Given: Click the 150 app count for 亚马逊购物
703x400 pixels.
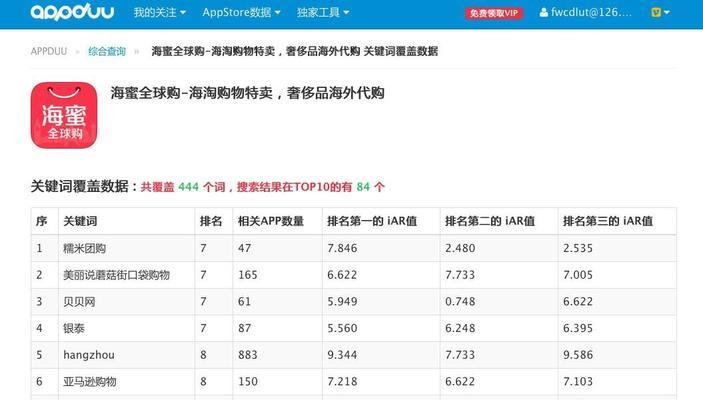Looking at the screenshot, I should pyautogui.click(x=247, y=382).
